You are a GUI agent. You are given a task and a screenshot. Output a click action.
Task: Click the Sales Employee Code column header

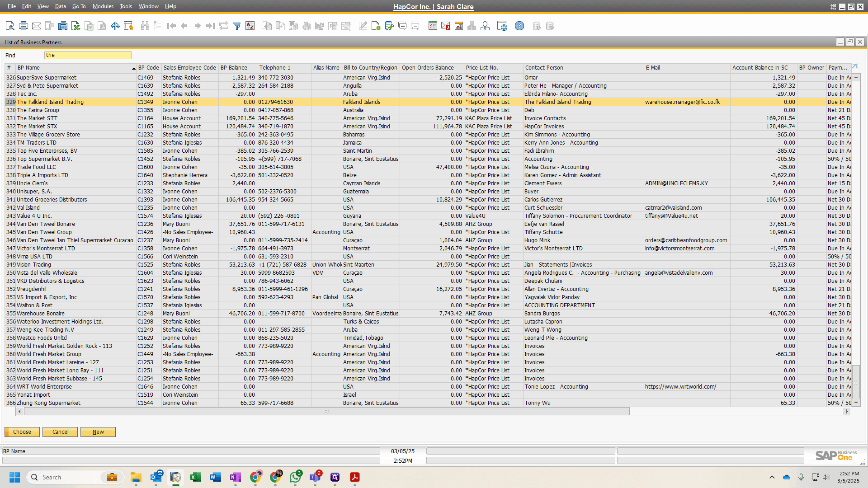190,68
